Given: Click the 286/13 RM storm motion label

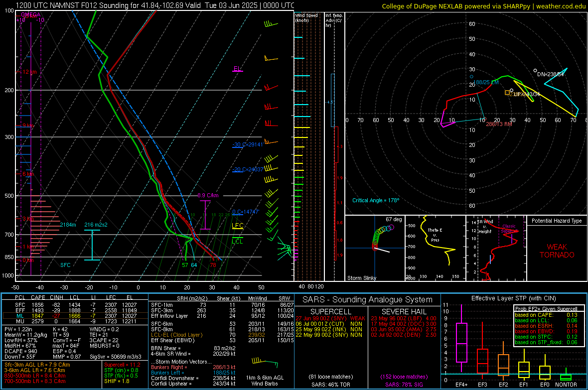Looking at the screenshot, I should pos(499,124).
